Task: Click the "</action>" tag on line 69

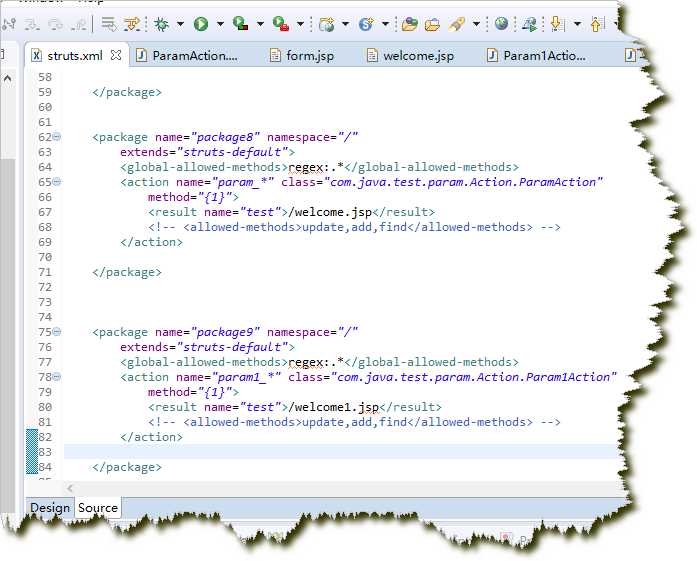Action: [x=151, y=242]
